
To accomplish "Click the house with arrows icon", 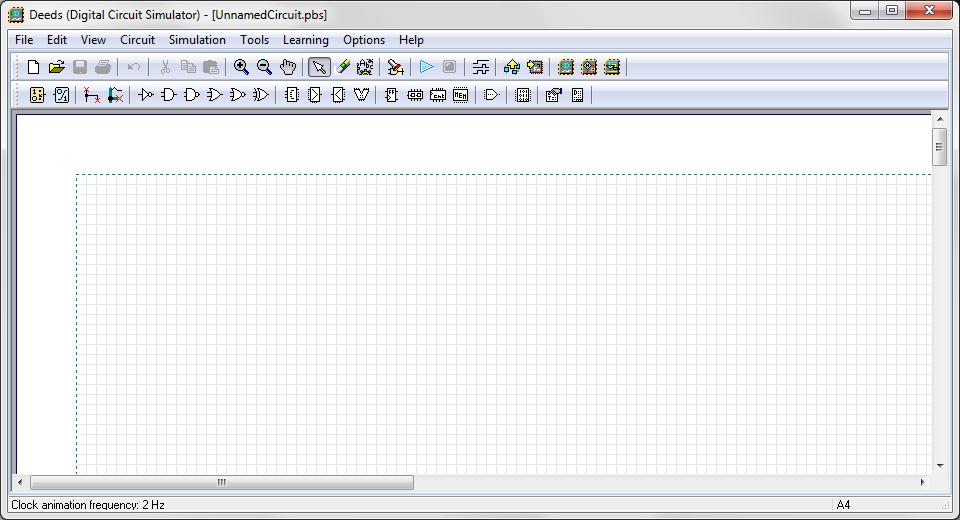I will [512, 67].
